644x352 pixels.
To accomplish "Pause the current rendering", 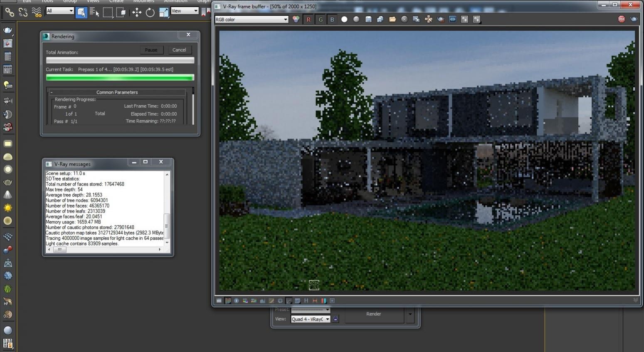I will point(151,50).
